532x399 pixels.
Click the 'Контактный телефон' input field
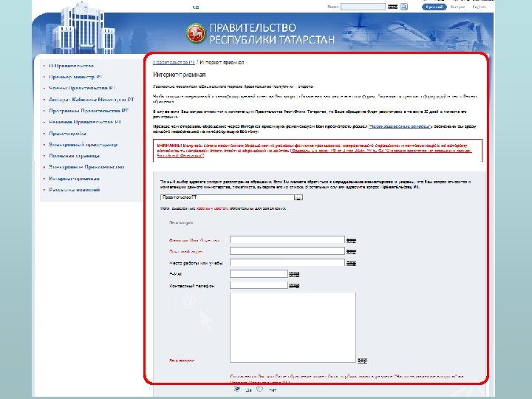pyautogui.click(x=259, y=285)
